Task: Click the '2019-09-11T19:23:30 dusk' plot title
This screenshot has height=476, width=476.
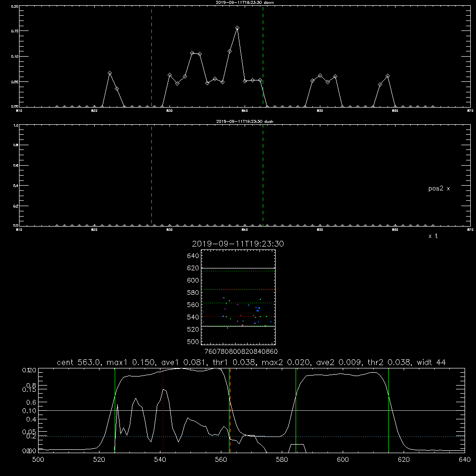Action: 245,121
